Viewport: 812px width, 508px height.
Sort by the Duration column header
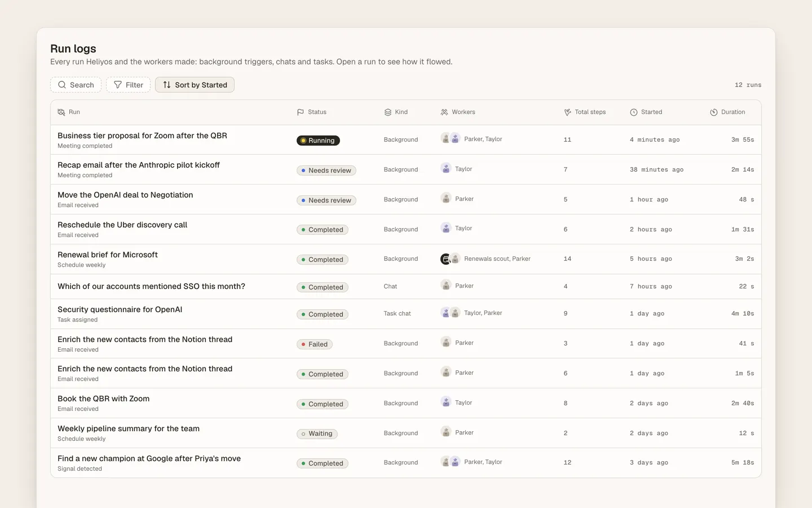point(727,112)
